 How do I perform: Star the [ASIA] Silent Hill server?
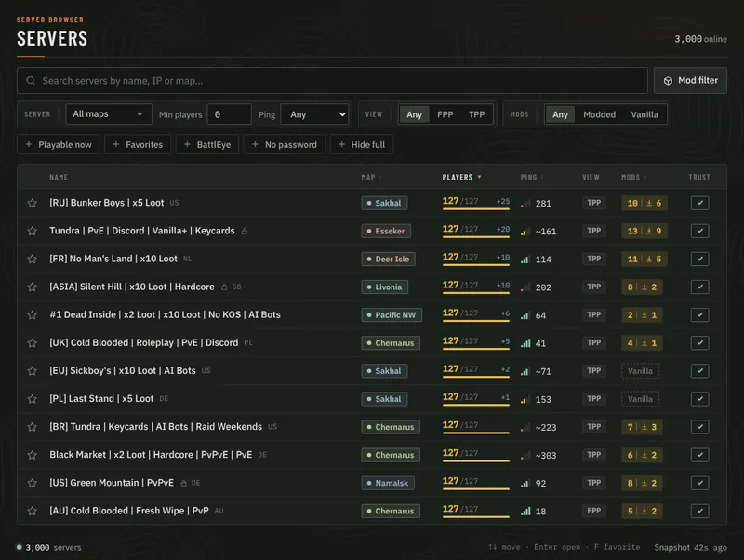tap(32, 287)
